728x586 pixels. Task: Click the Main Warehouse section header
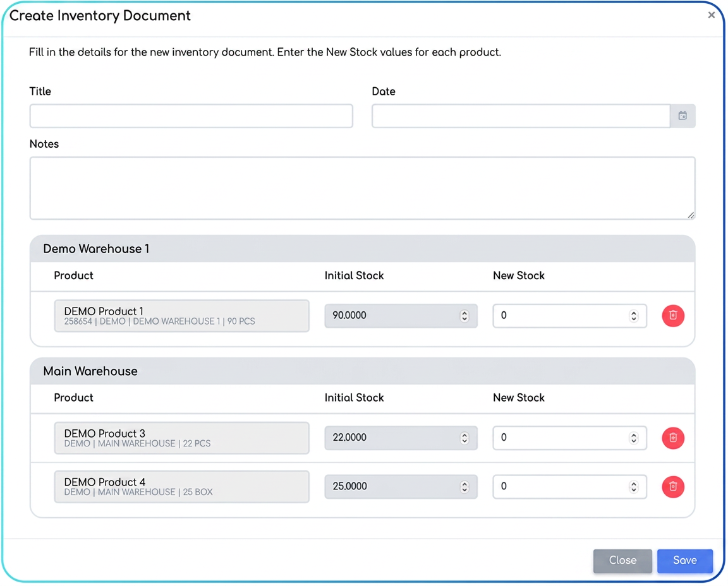[362, 371]
